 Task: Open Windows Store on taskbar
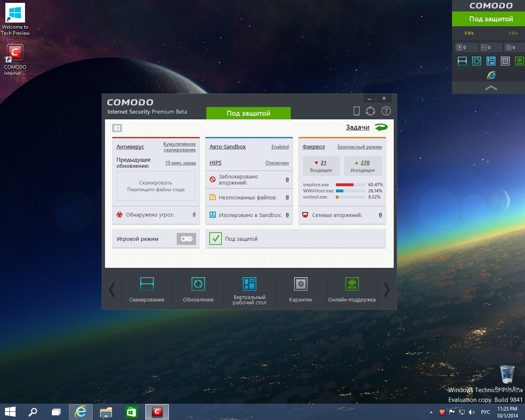tap(131, 412)
